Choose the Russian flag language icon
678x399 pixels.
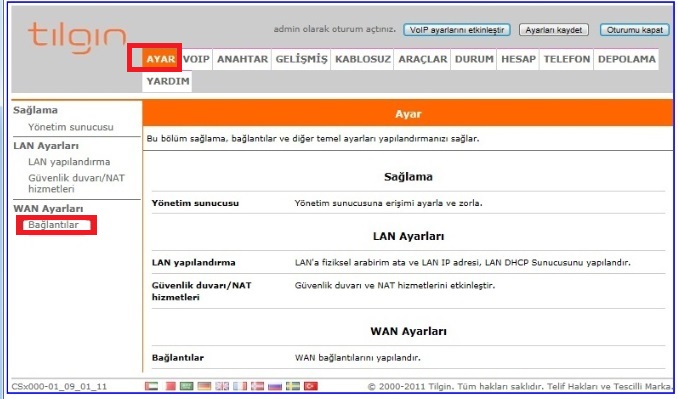click(275, 387)
